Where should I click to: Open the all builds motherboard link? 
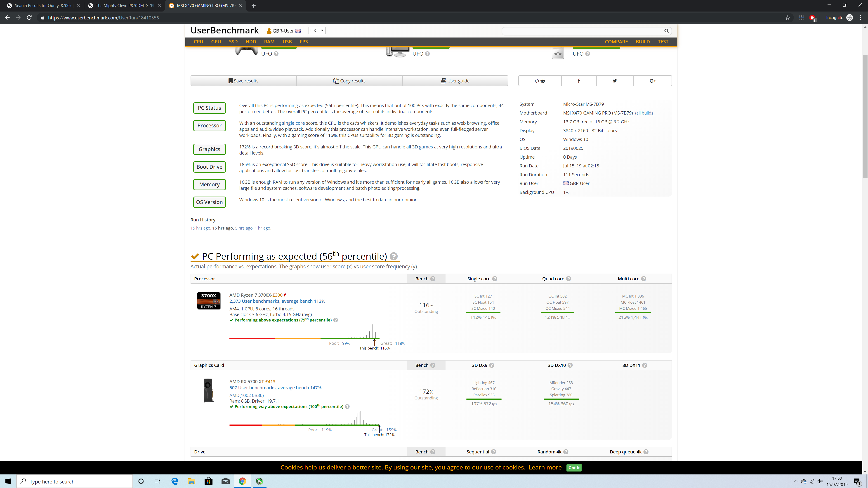[645, 113]
